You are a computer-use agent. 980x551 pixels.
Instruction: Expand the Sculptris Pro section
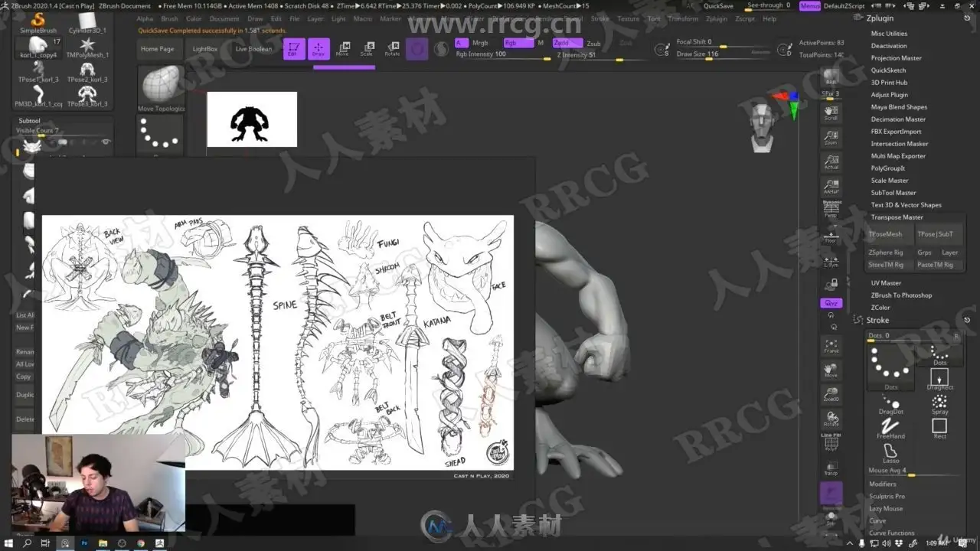pos(887,496)
